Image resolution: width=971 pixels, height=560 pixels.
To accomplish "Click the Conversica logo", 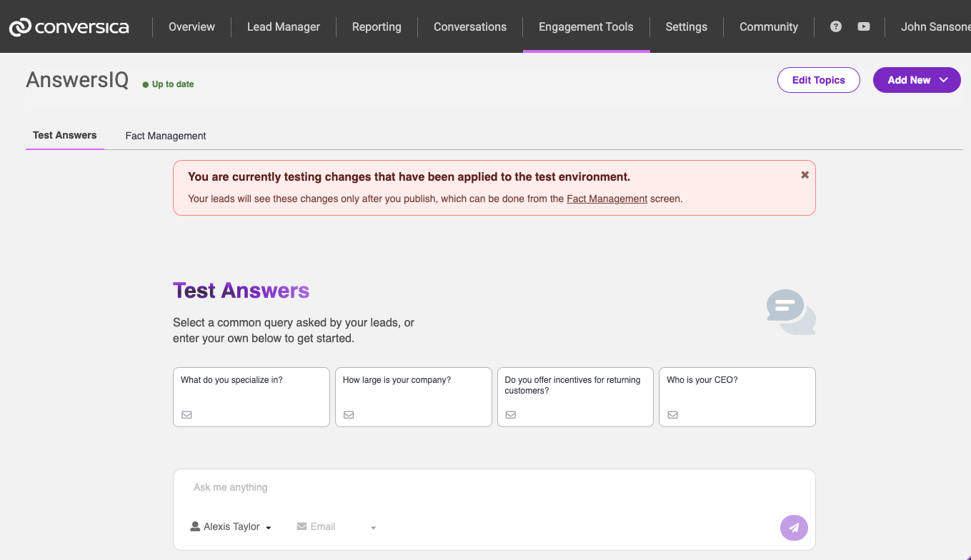I will pos(69,27).
